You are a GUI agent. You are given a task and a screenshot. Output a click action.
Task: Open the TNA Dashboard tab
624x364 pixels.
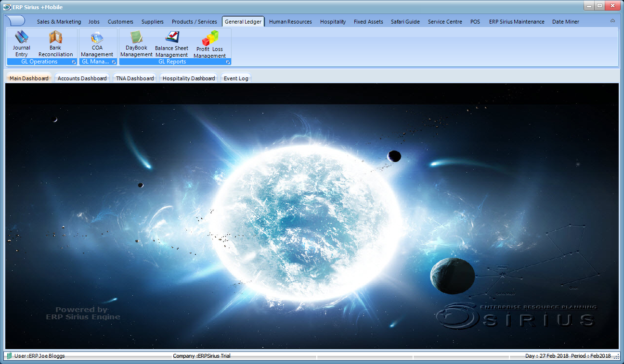click(x=135, y=78)
